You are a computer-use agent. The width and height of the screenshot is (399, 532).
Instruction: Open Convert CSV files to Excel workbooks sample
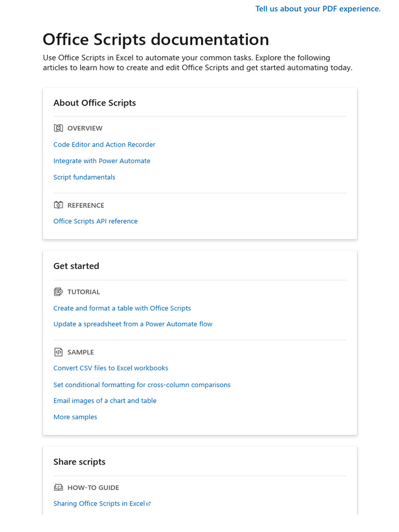point(111,368)
